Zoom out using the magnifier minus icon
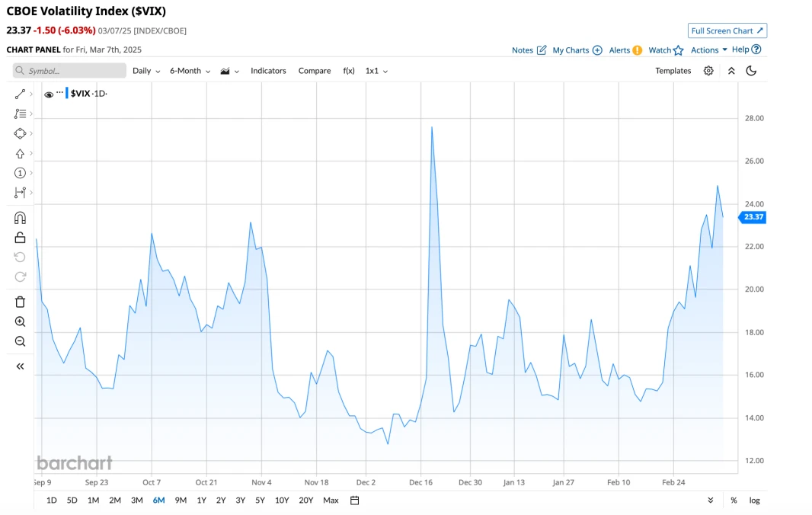The image size is (812, 515). click(20, 341)
